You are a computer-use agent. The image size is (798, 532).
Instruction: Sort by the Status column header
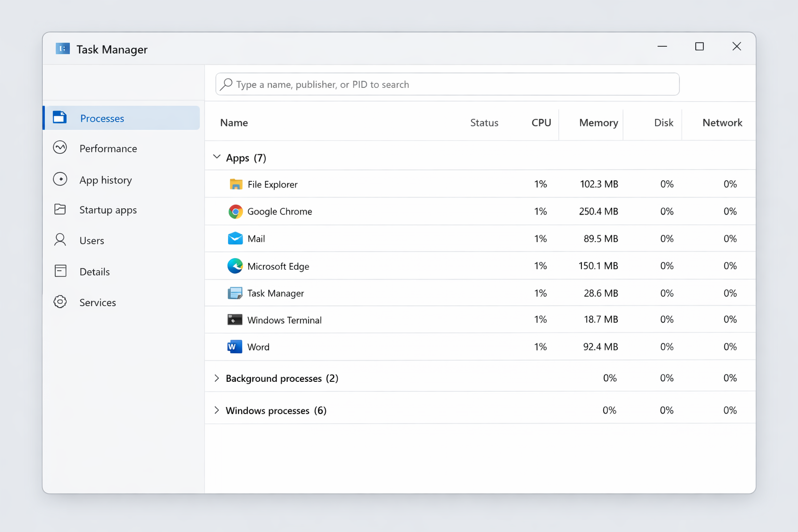coord(484,123)
